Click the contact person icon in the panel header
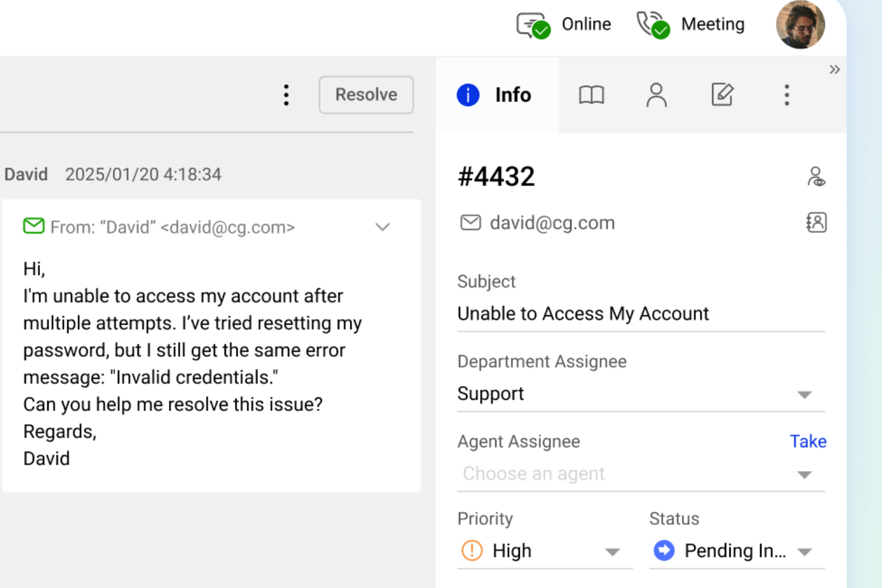The width and height of the screenshot is (882, 588). 657,94
